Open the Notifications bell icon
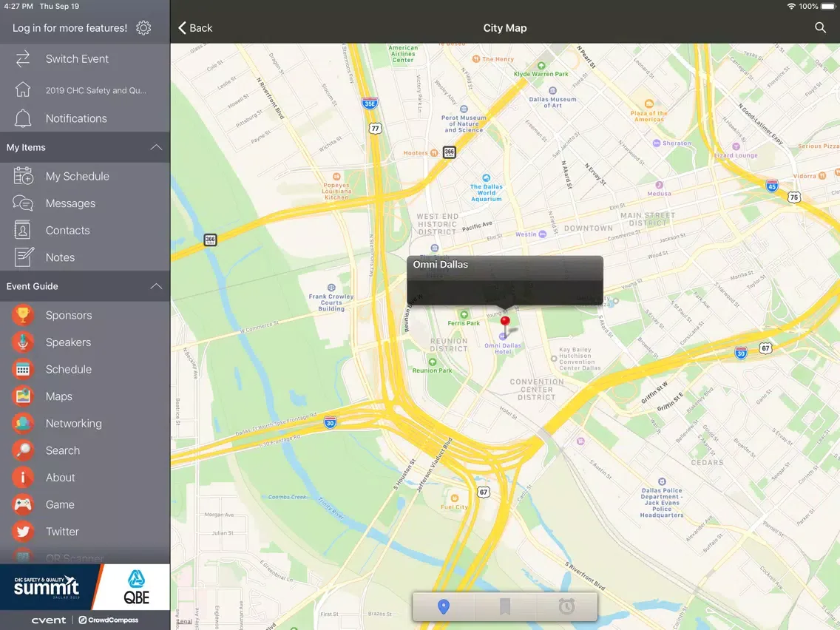Viewport: 840px width, 630px height. point(22,118)
